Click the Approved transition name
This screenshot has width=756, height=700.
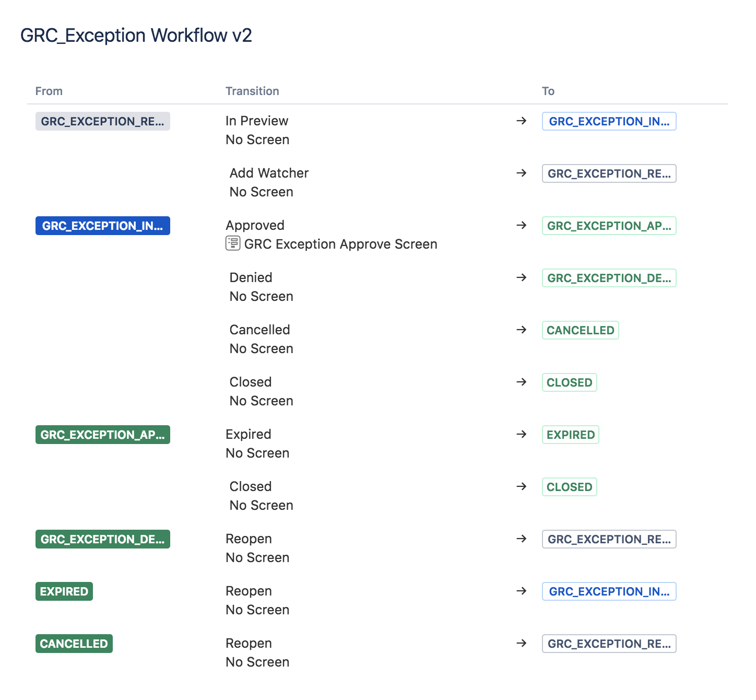coord(255,225)
